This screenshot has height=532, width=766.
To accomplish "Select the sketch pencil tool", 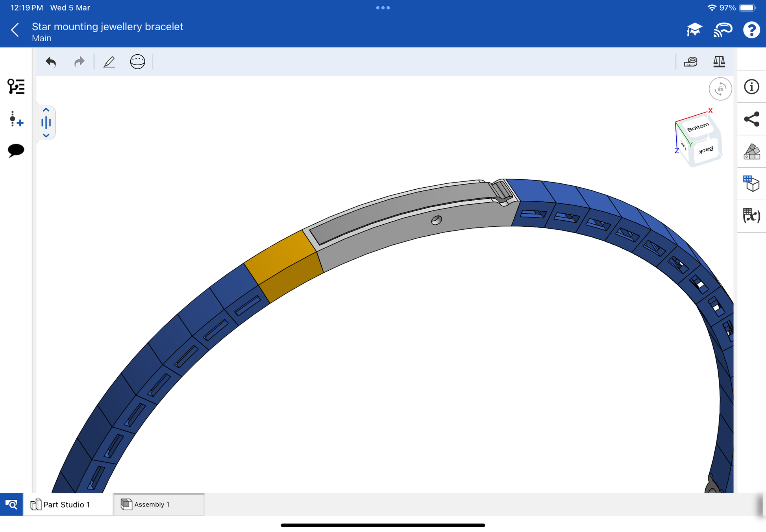I will point(109,62).
